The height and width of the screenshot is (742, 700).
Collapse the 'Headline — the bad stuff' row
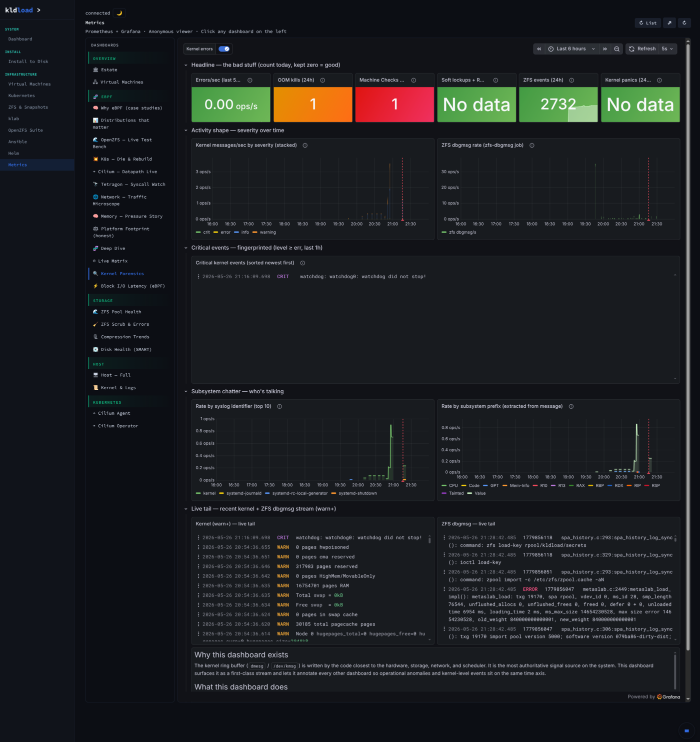click(x=186, y=65)
